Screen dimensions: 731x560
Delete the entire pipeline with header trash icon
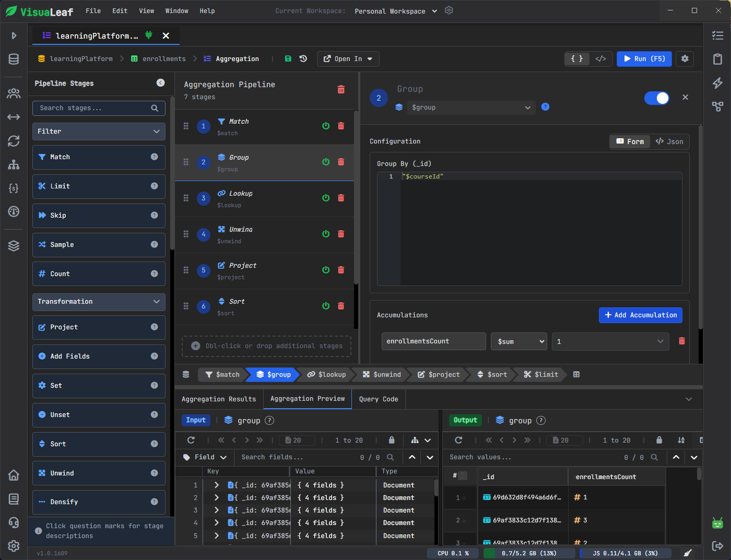click(x=341, y=90)
